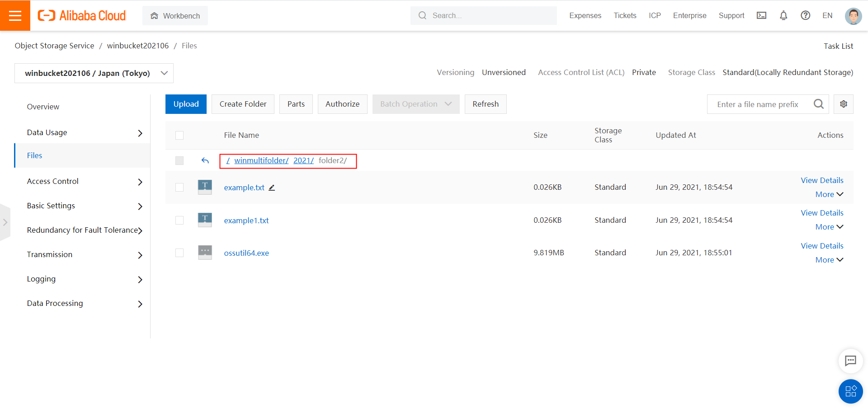868x413 pixels.
Task: View Details for ossutil64.exe
Action: click(822, 246)
